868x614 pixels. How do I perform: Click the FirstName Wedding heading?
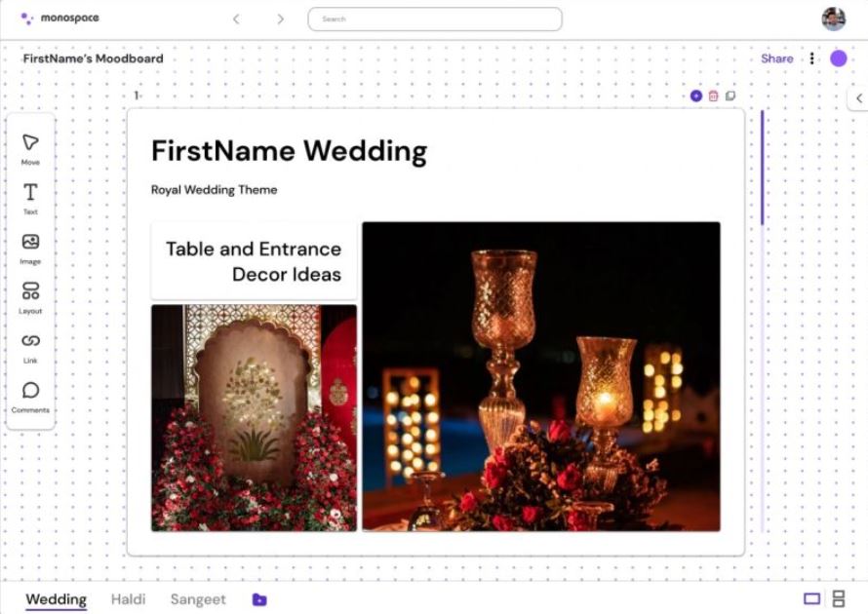pyautogui.click(x=289, y=151)
